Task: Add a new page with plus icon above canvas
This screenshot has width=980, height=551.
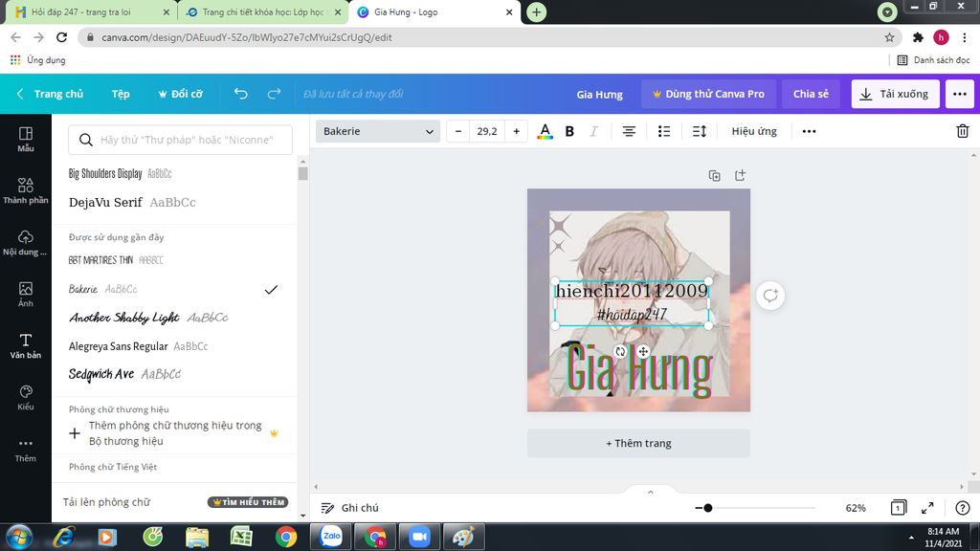Action: 740,176
